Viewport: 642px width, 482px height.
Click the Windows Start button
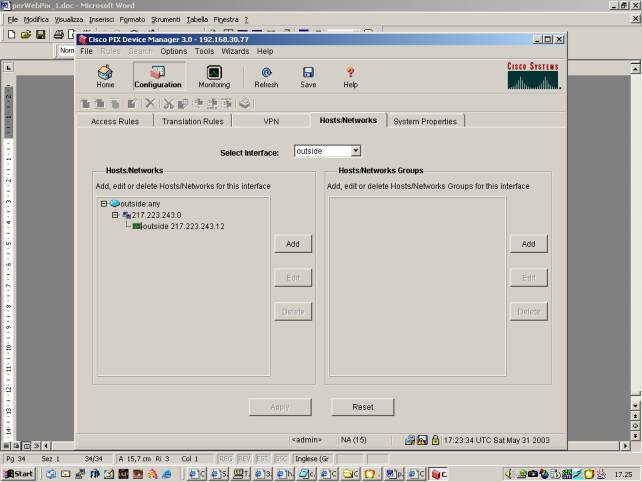pos(19,474)
